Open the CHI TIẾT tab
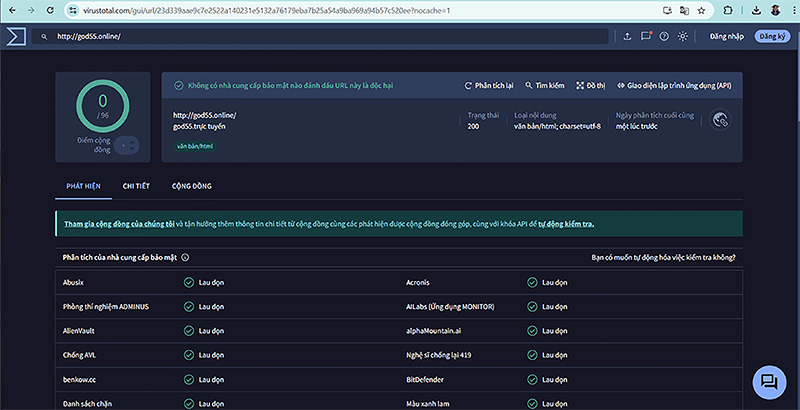 (x=136, y=186)
